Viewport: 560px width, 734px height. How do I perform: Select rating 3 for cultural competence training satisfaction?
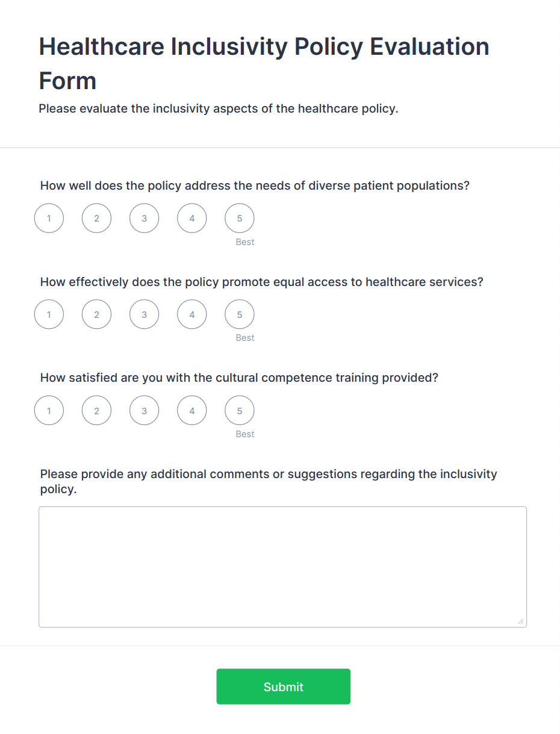point(144,410)
